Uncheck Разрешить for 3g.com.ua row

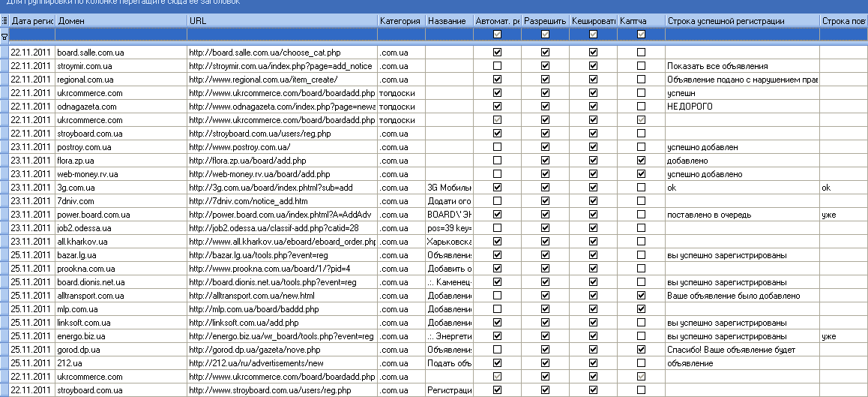pyautogui.click(x=545, y=188)
